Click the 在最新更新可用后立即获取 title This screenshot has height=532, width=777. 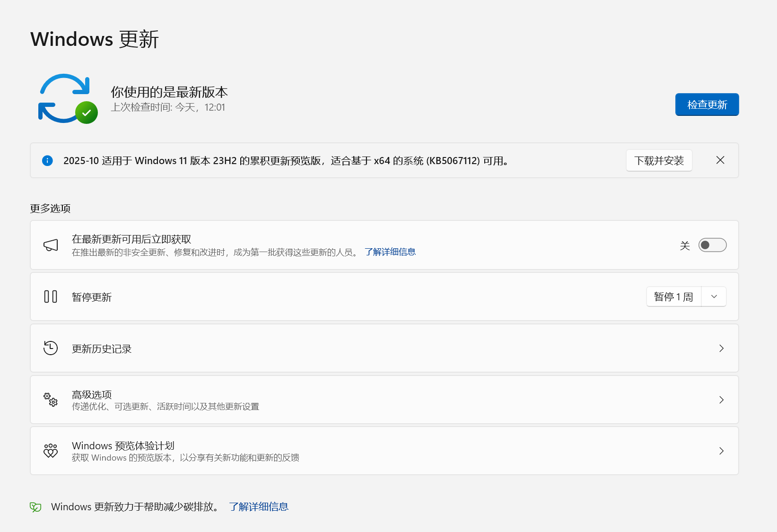131,239
